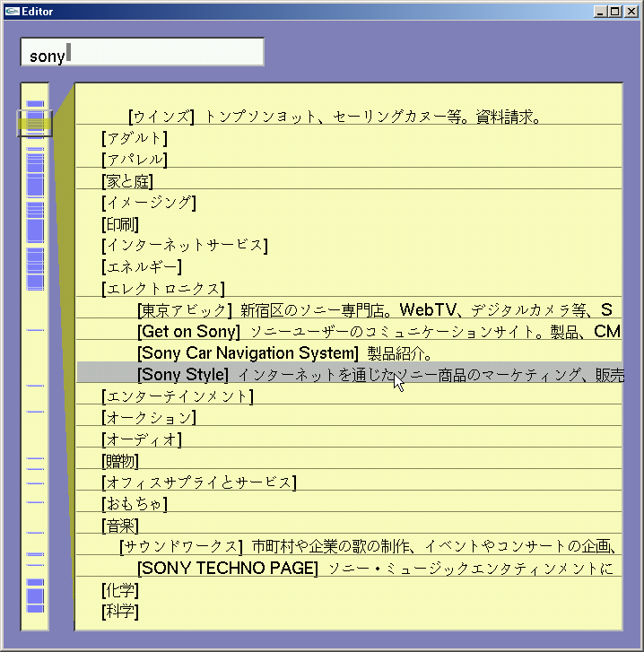Collapse the [音楽] category
Screen dimensions: 644x652
[x=120, y=526]
